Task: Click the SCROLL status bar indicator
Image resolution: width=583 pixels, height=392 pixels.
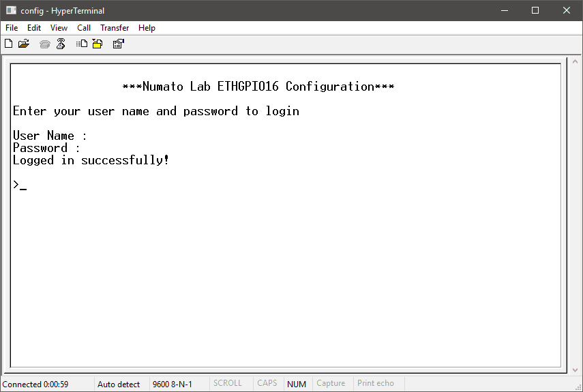Action: [228, 384]
